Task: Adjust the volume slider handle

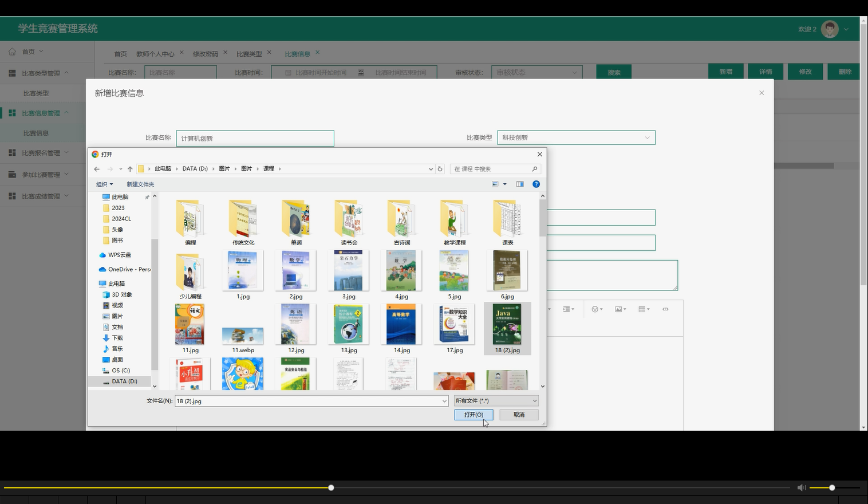Action: (x=832, y=487)
